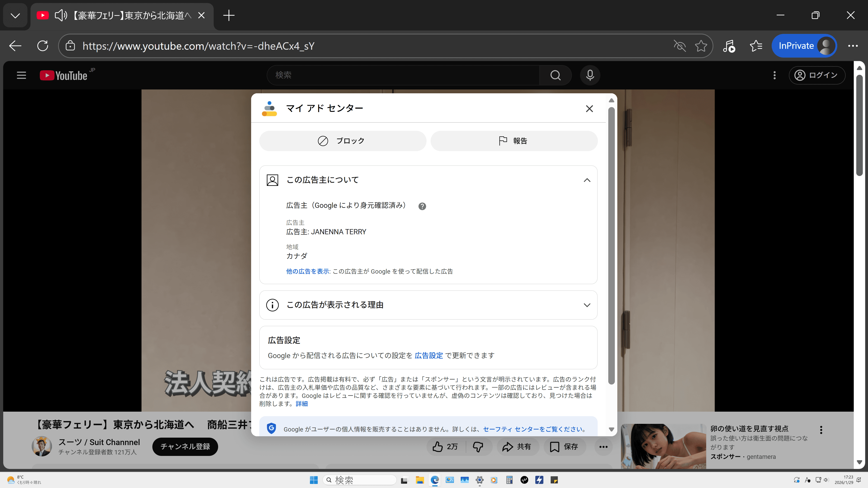This screenshot has height=488, width=868.
Task: Subscribe with チャンネル登録 button
Action: 185,447
